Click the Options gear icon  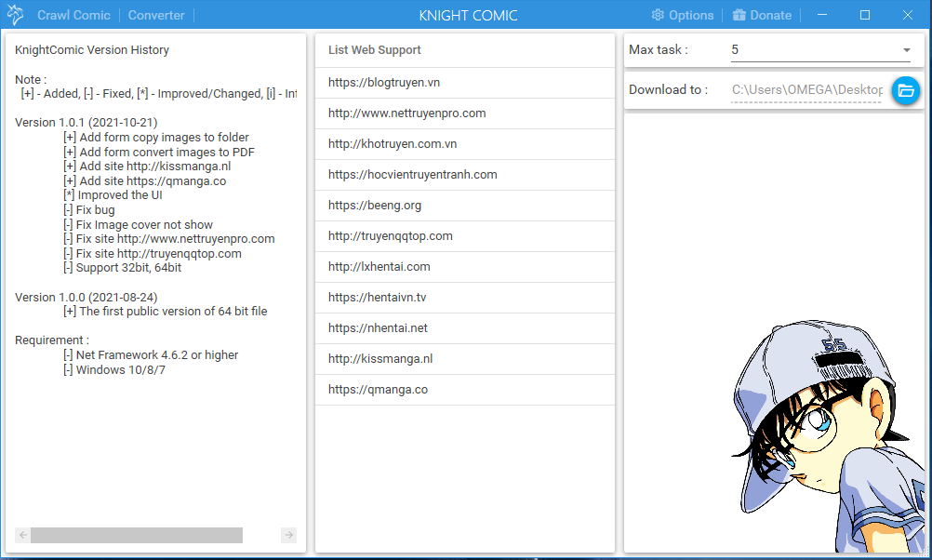click(658, 15)
